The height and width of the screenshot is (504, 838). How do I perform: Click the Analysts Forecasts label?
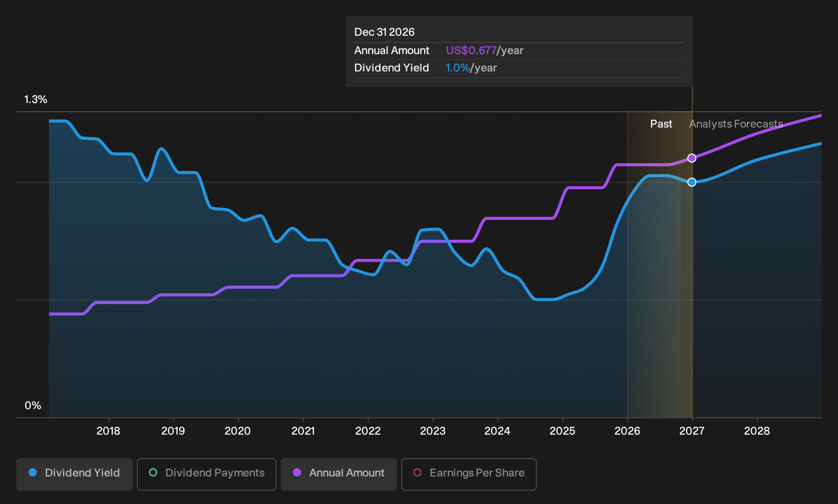[736, 124]
